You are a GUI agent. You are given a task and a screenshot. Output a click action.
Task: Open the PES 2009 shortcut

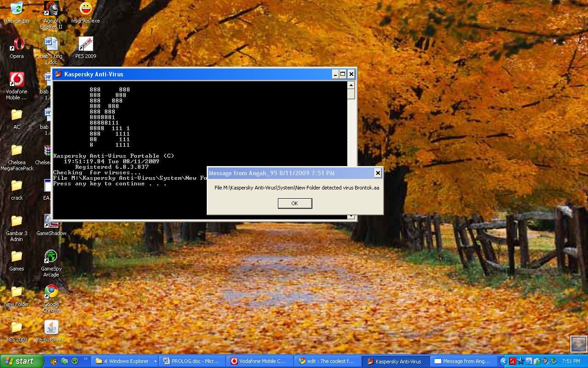[x=85, y=44]
